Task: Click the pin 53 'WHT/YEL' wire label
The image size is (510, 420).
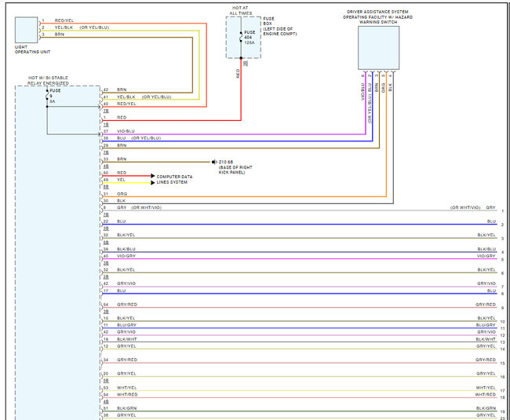Action: point(127,388)
